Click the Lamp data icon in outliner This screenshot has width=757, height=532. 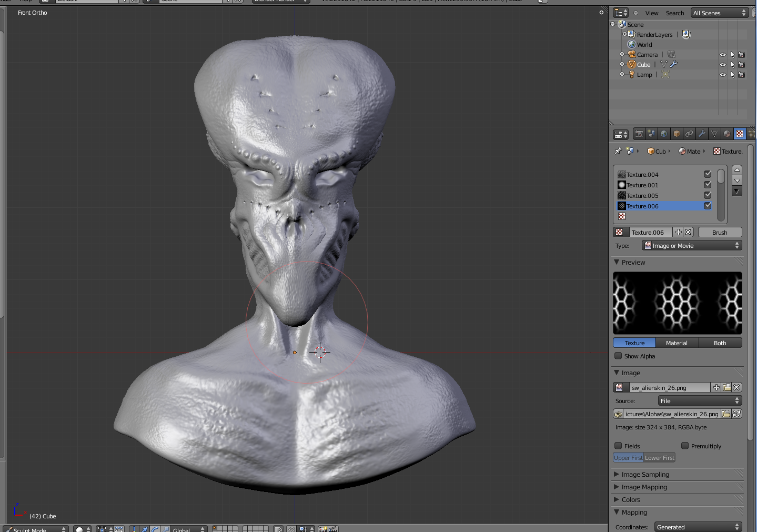(665, 74)
